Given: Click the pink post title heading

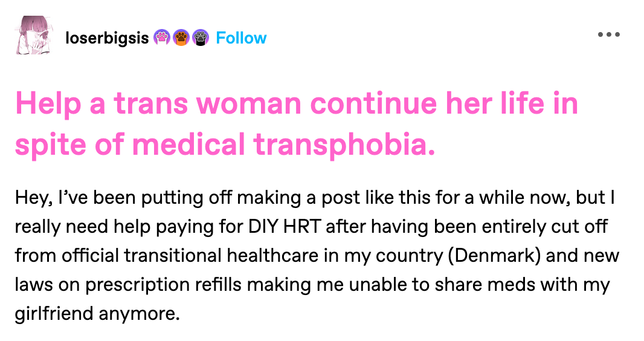Looking at the screenshot, I should (x=296, y=124).
